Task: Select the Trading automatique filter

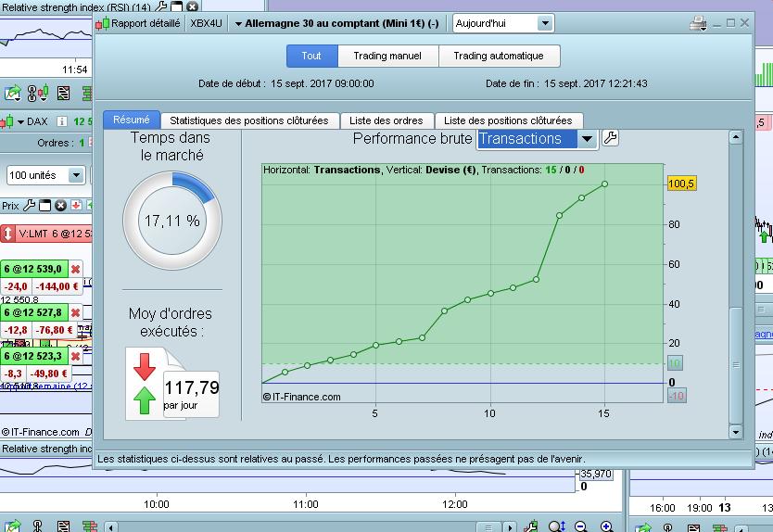Action: (499, 56)
